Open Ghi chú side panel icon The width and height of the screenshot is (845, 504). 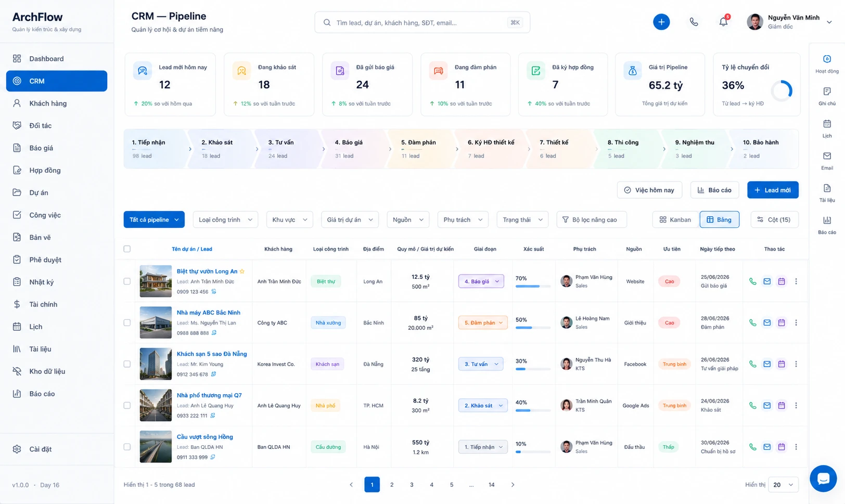click(x=827, y=92)
